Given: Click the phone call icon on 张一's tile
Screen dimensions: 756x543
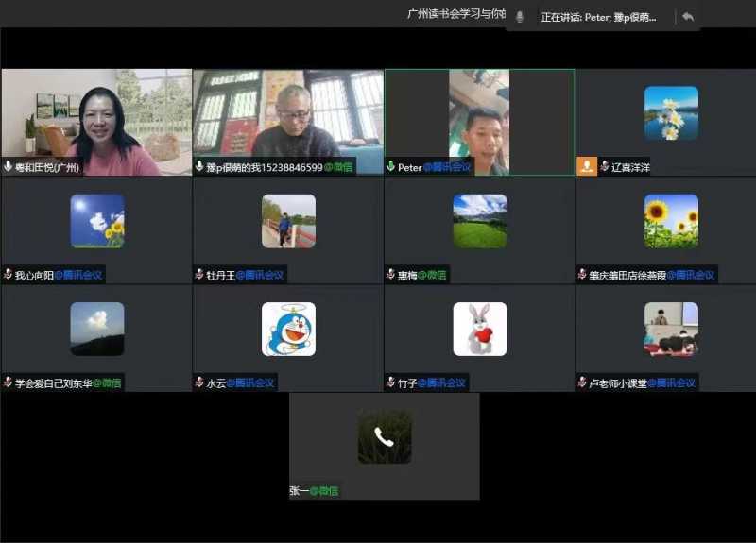Looking at the screenshot, I should tap(384, 436).
